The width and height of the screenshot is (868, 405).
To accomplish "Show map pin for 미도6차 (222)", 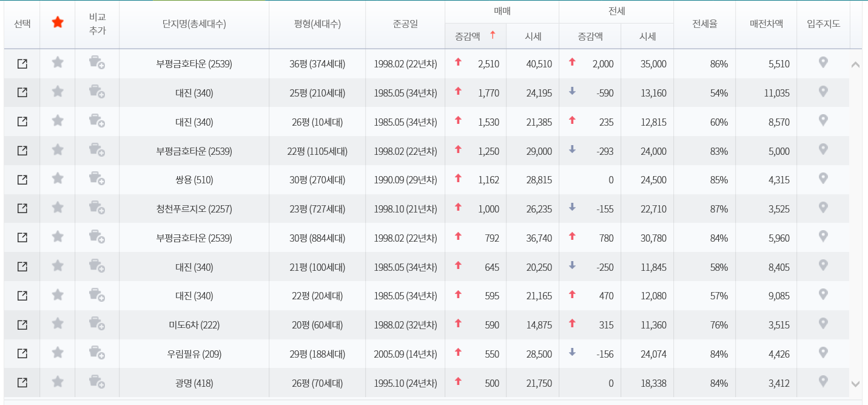I will click(x=823, y=323).
